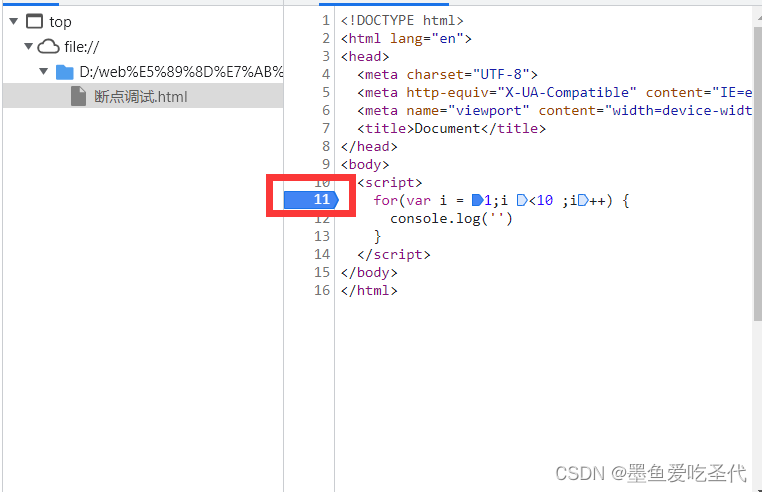Click line number 4 in gutter
The image size is (762, 492).
(x=326, y=74)
